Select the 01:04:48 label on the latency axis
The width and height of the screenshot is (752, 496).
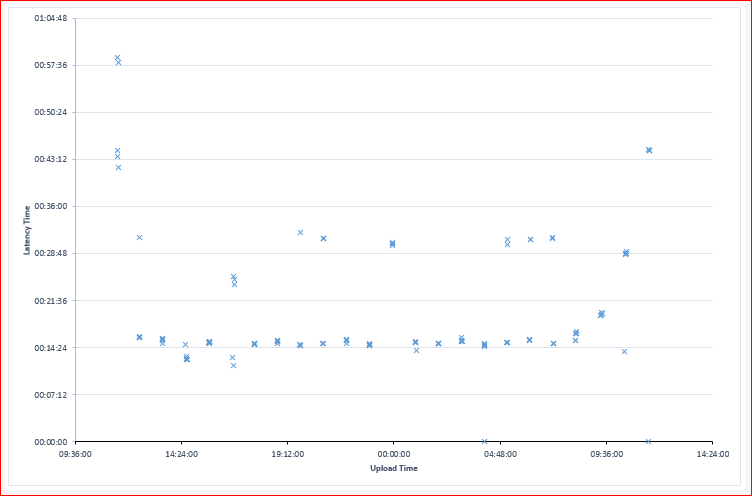click(x=50, y=18)
